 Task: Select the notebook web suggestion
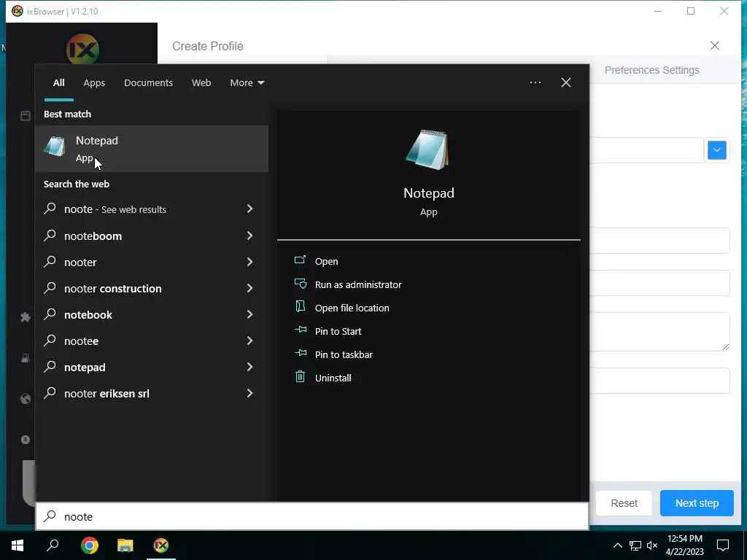(88, 315)
